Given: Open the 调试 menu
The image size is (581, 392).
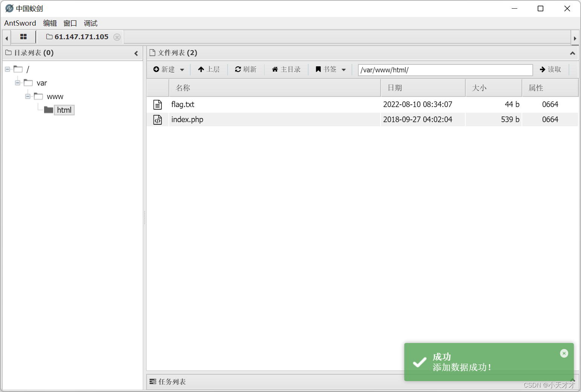Looking at the screenshot, I should point(90,23).
